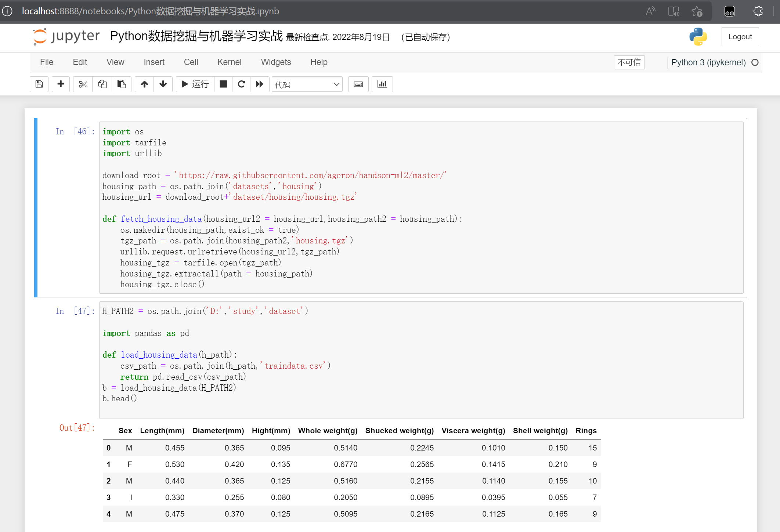Image resolution: width=780 pixels, height=532 pixels.
Task: Interrupt the kernel with stop square icon
Action: (x=223, y=84)
